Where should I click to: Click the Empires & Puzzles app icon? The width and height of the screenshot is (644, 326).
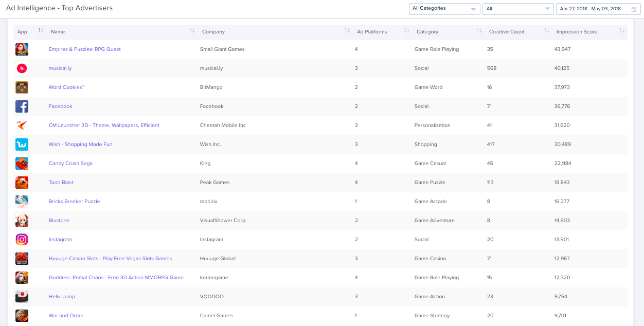22,49
